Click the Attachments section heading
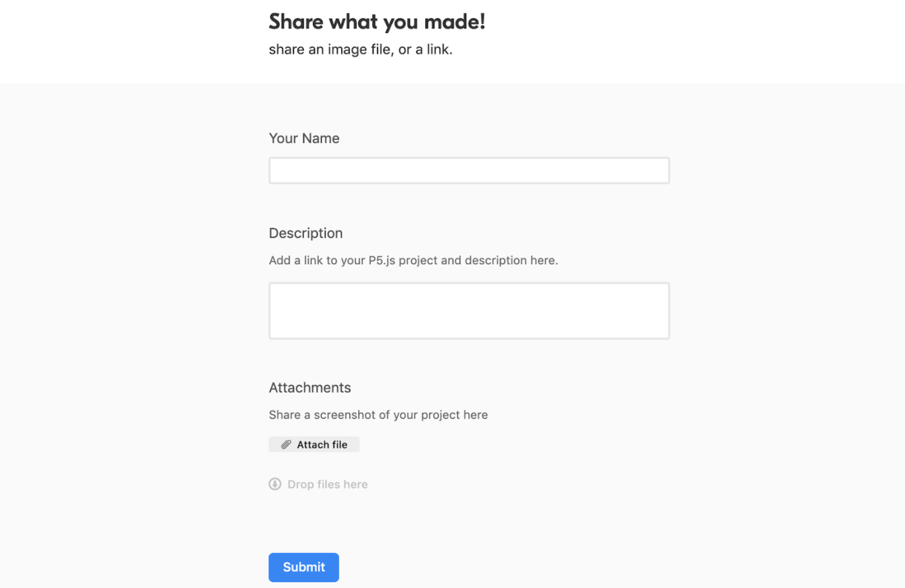 (310, 387)
